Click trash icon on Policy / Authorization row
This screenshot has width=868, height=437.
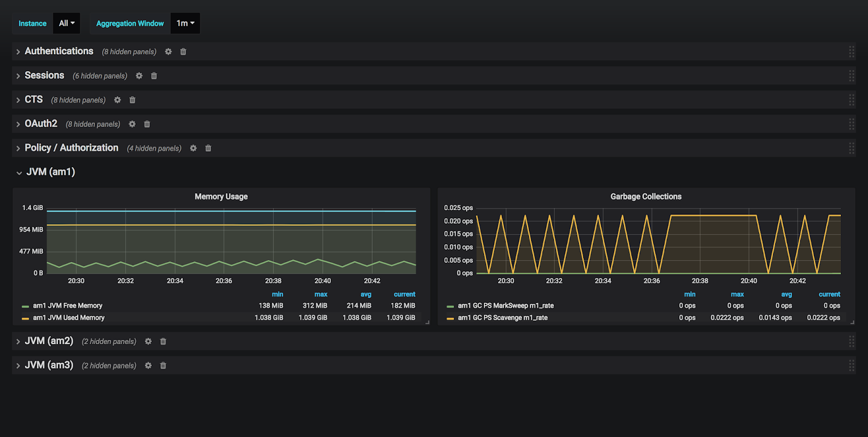click(x=208, y=148)
